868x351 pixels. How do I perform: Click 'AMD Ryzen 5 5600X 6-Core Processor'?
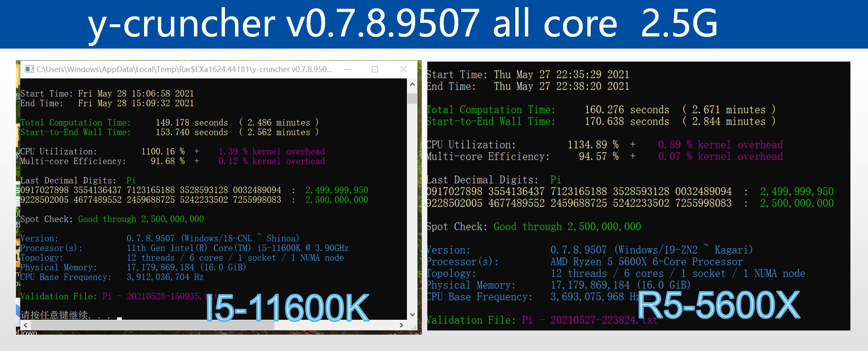[647, 262]
